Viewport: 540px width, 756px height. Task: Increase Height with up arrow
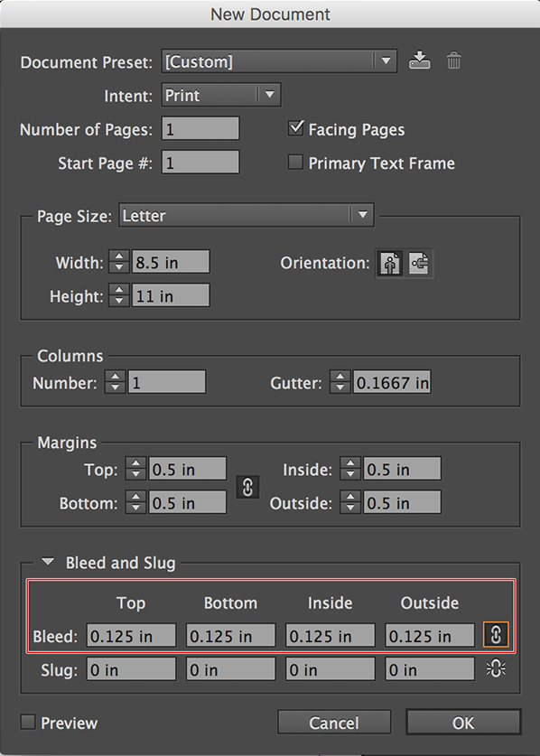[x=118, y=290]
